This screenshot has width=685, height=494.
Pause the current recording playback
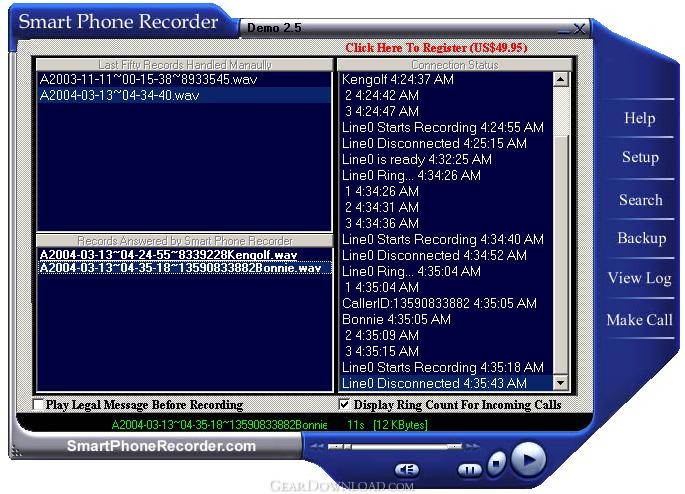click(x=469, y=468)
